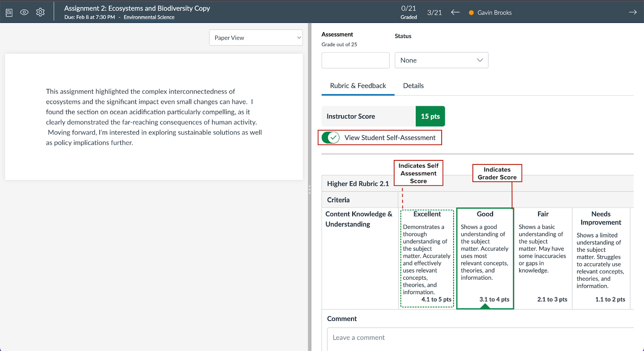The height and width of the screenshot is (351, 644).
Task: Open Environmental Science course link
Action: pos(149,17)
